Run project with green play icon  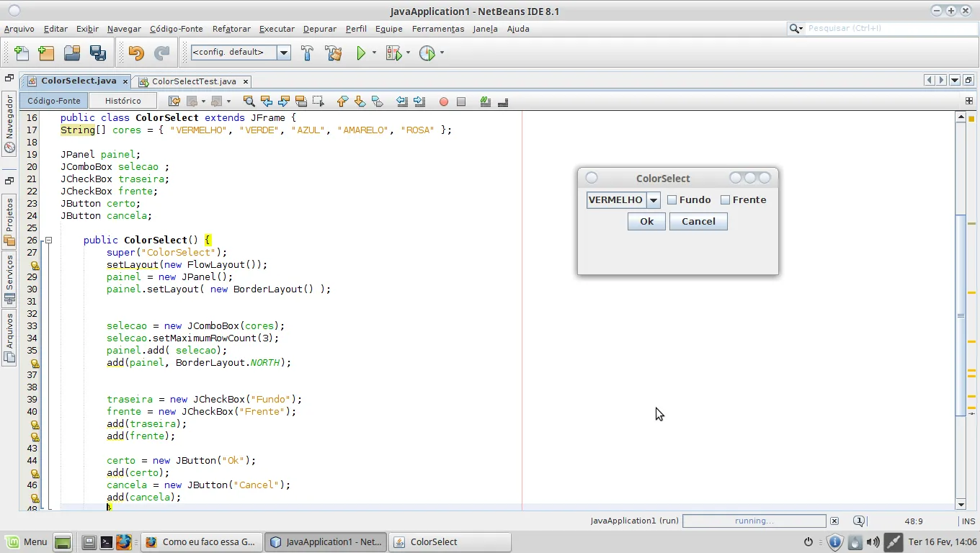click(x=361, y=53)
